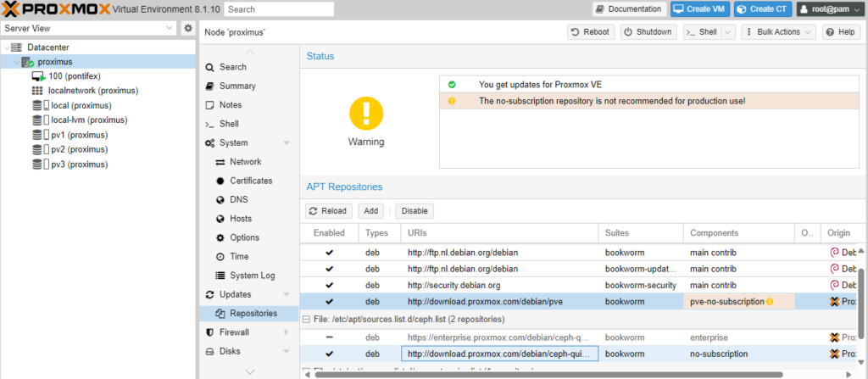Select the Repositories menu item
The height and width of the screenshot is (379, 868).
pos(248,313)
